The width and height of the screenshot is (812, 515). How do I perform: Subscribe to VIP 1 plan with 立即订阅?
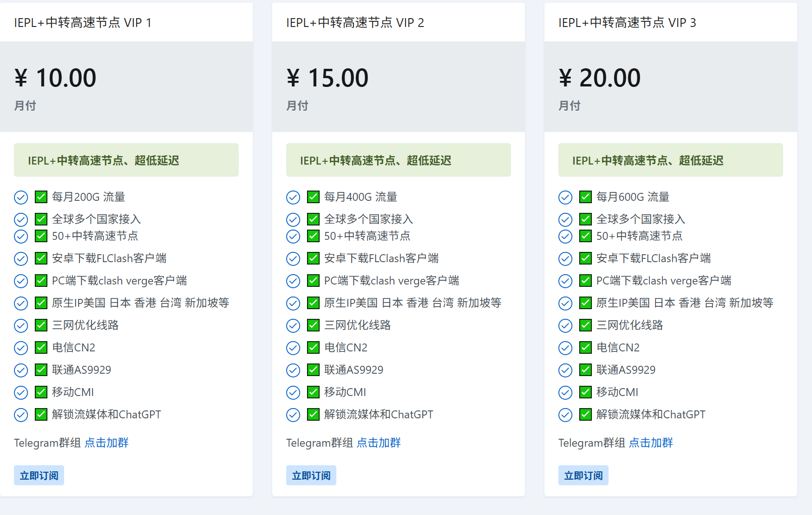[39, 475]
